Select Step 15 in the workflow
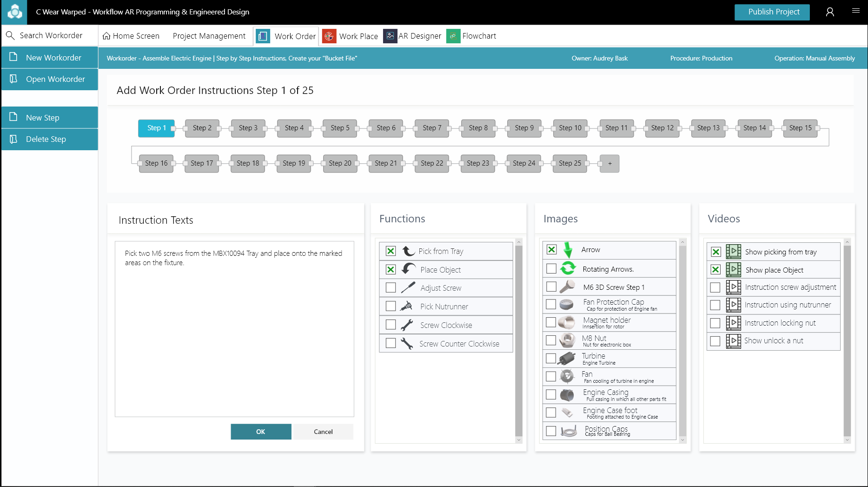This screenshot has width=868, height=487. [800, 128]
